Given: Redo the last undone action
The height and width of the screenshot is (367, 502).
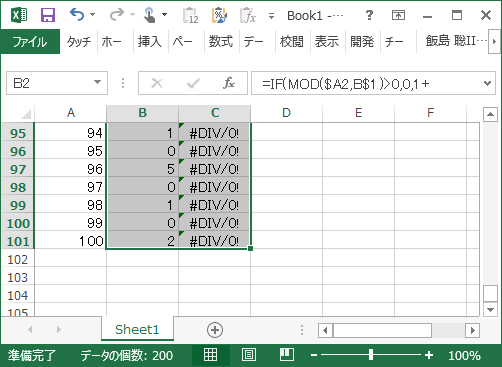Looking at the screenshot, I should pyautogui.click(x=117, y=15).
